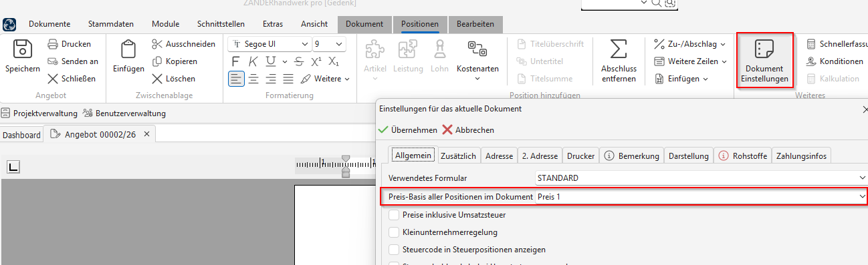The width and height of the screenshot is (868, 265).
Task: Align text left
Action: [236, 79]
